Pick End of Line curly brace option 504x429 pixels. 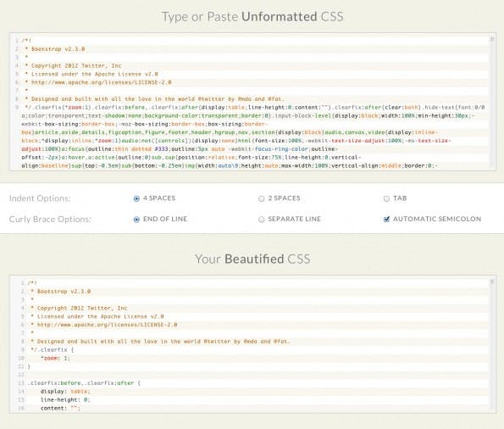136,220
